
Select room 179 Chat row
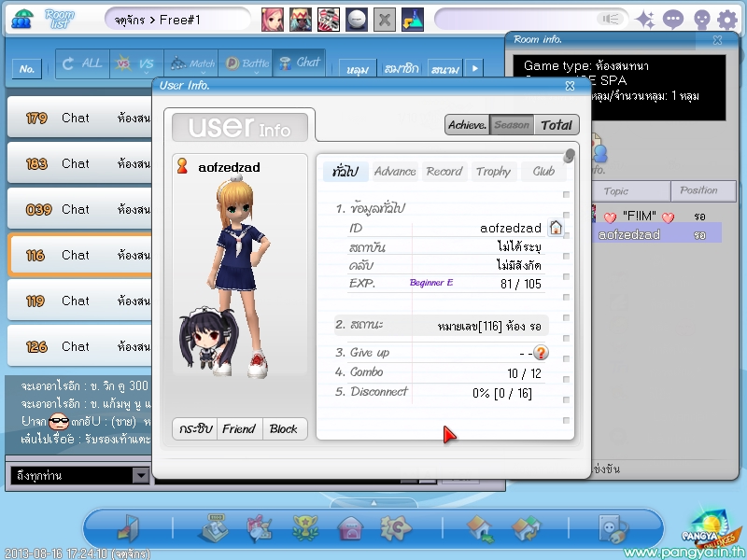tap(80, 118)
